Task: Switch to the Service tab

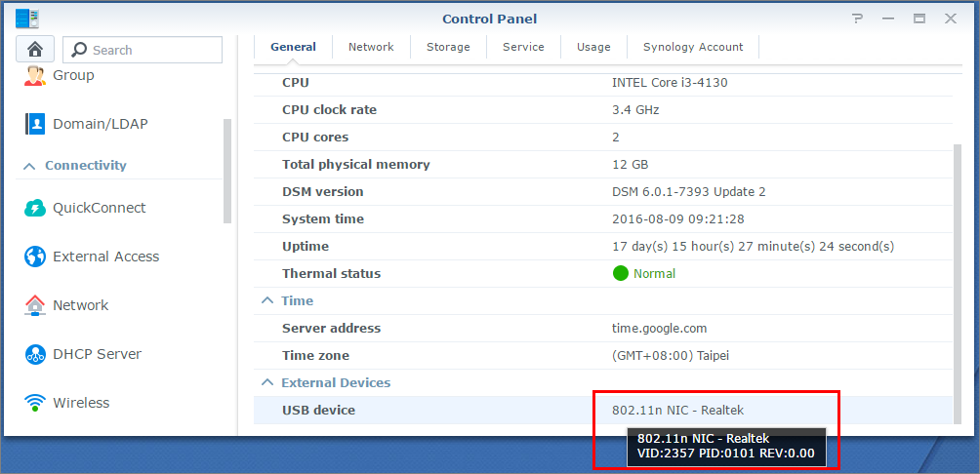Action: coord(523,47)
